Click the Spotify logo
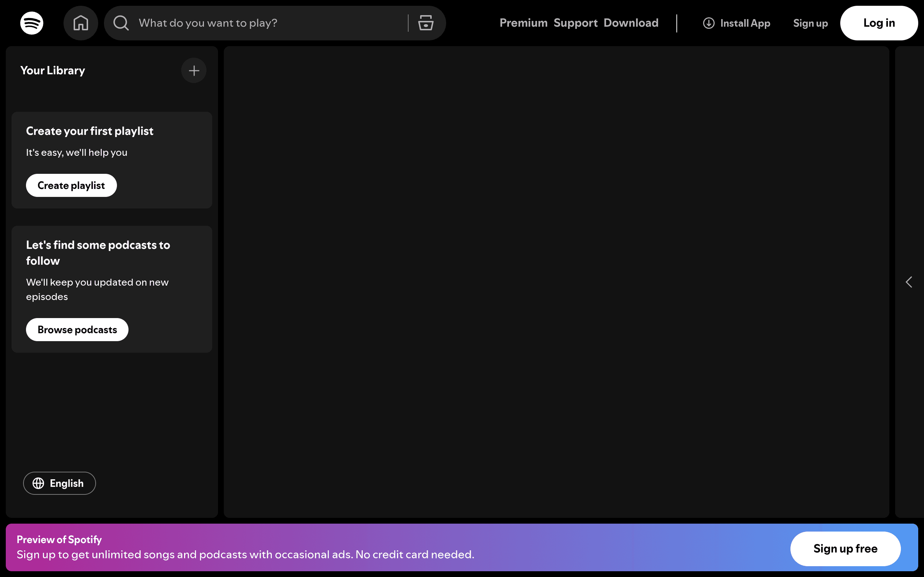The image size is (924, 577). pos(32,23)
